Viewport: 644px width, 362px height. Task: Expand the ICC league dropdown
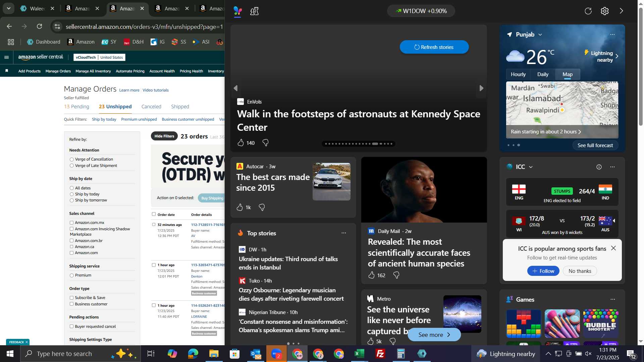coord(531,167)
